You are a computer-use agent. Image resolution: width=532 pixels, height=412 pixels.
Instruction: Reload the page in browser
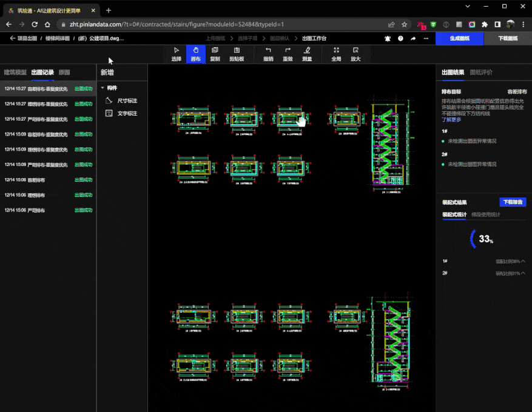click(x=35, y=24)
